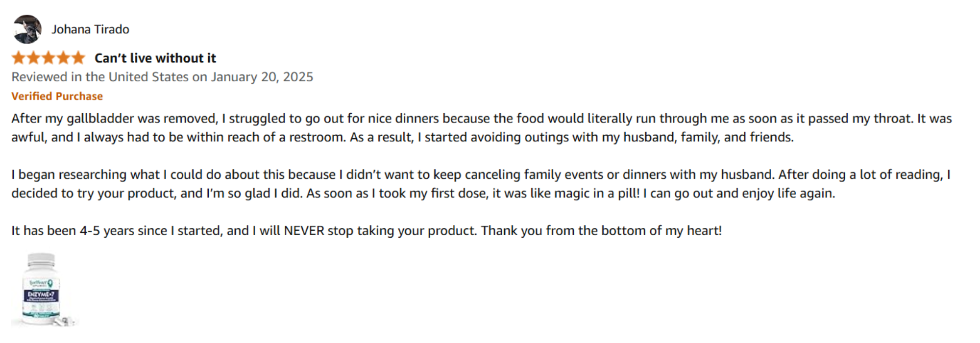
Task: Click the sentence It has been 4-5 years
Action: [x=367, y=230]
